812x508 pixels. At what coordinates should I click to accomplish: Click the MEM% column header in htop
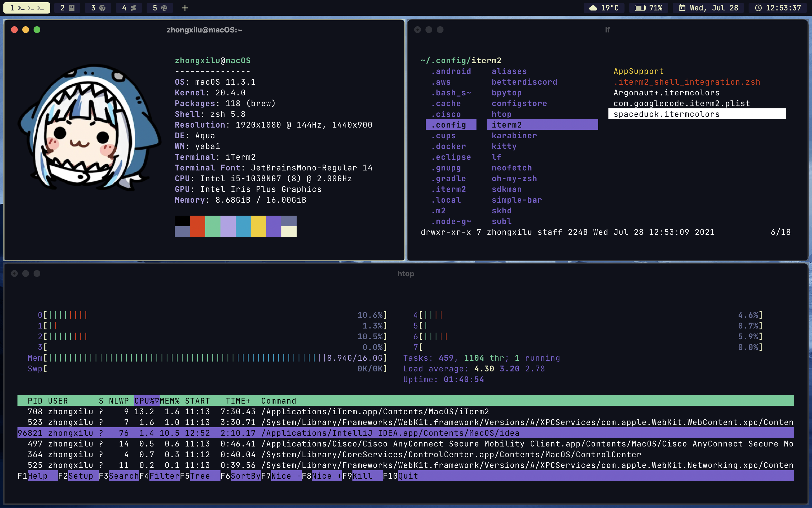169,401
